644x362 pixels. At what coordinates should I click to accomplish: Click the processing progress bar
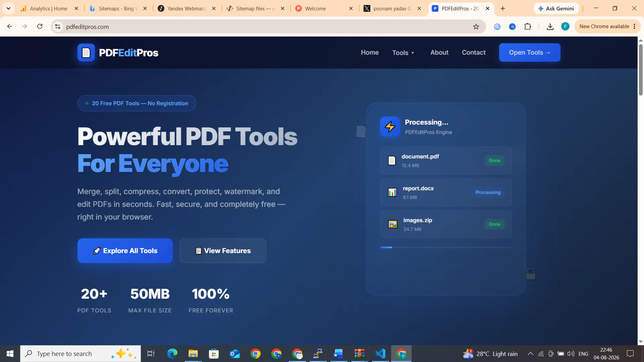coord(446,247)
